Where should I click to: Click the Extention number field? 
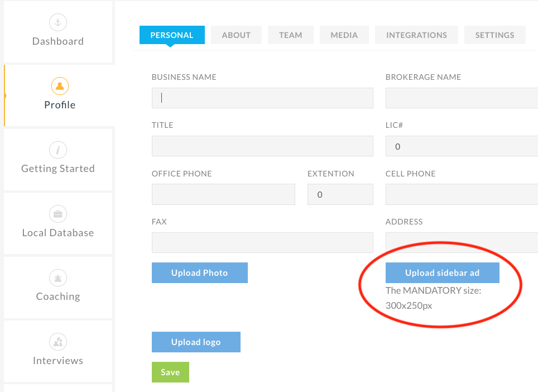pos(340,194)
